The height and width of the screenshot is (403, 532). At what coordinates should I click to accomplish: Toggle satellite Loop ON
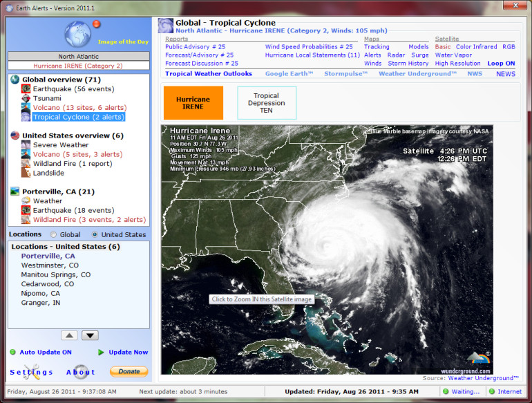[501, 64]
